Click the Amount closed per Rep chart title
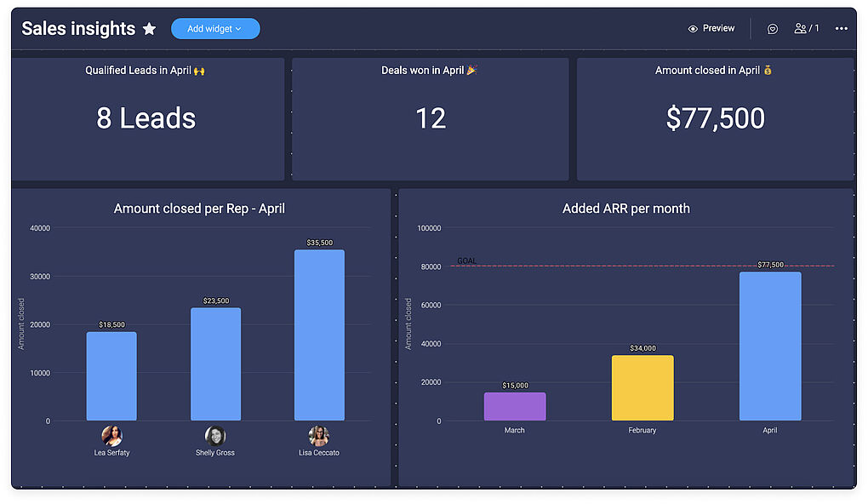The image size is (868, 504). click(199, 209)
